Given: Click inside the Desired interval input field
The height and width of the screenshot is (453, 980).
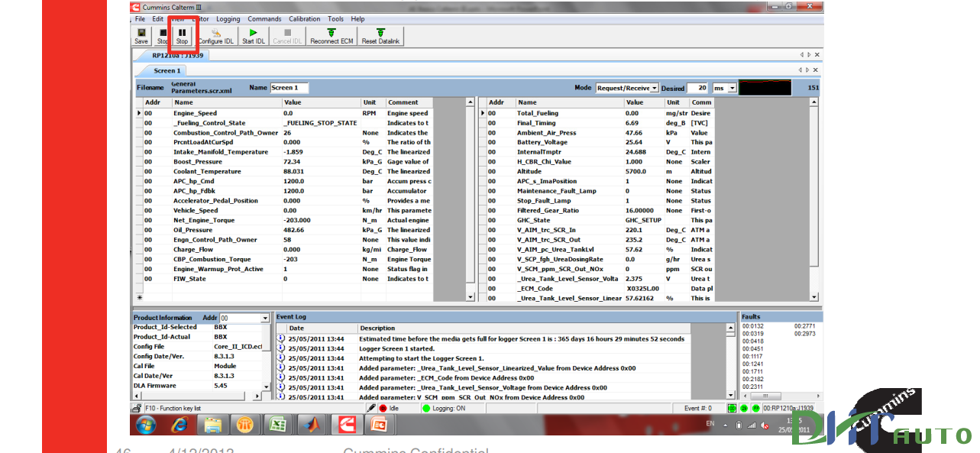Looking at the screenshot, I should coord(699,88).
